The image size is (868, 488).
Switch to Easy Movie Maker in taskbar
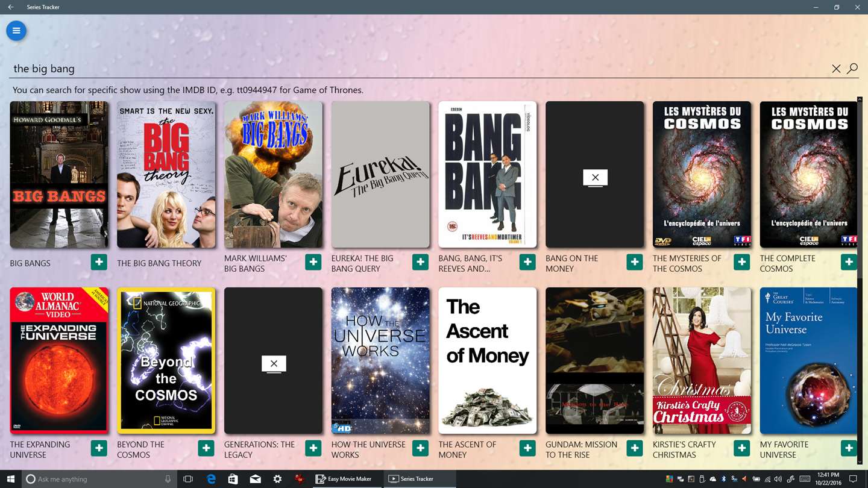tap(345, 479)
